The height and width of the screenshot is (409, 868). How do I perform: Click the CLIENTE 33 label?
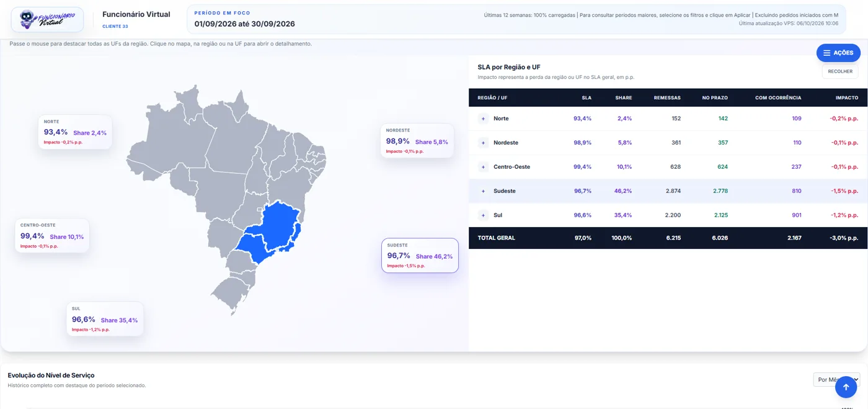point(115,26)
